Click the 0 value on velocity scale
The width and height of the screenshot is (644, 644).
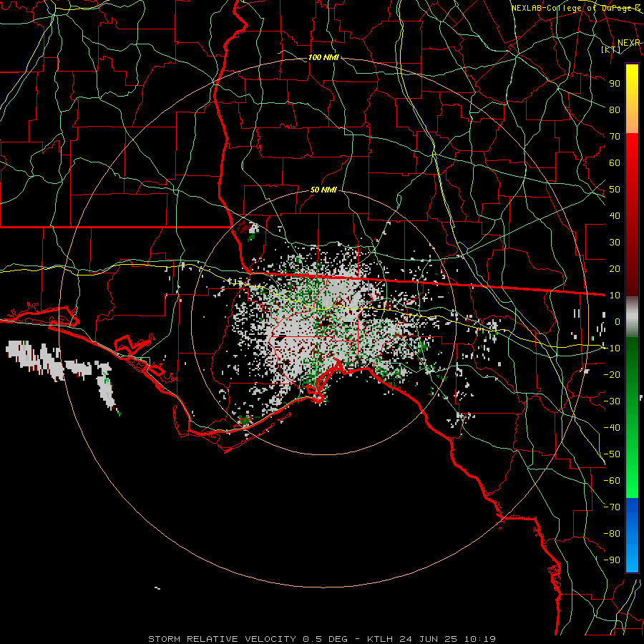tap(618, 321)
